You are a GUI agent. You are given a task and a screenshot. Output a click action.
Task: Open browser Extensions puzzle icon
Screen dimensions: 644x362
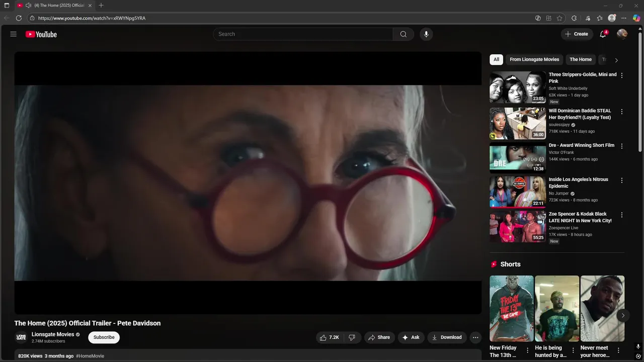pyautogui.click(x=574, y=18)
